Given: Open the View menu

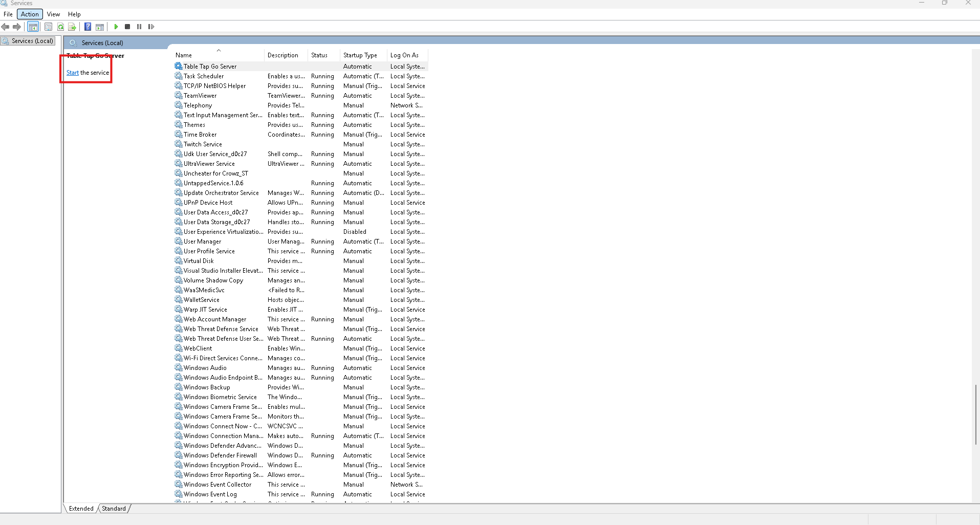Looking at the screenshot, I should [53, 14].
